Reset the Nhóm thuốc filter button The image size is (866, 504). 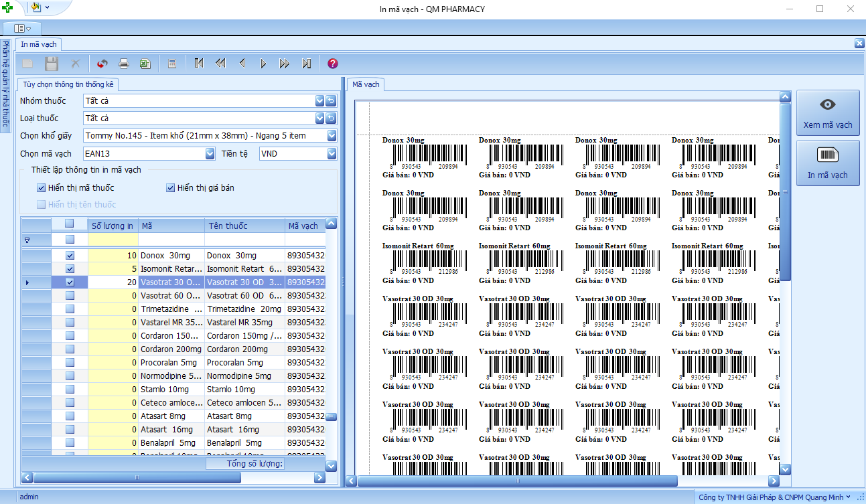pyautogui.click(x=331, y=101)
